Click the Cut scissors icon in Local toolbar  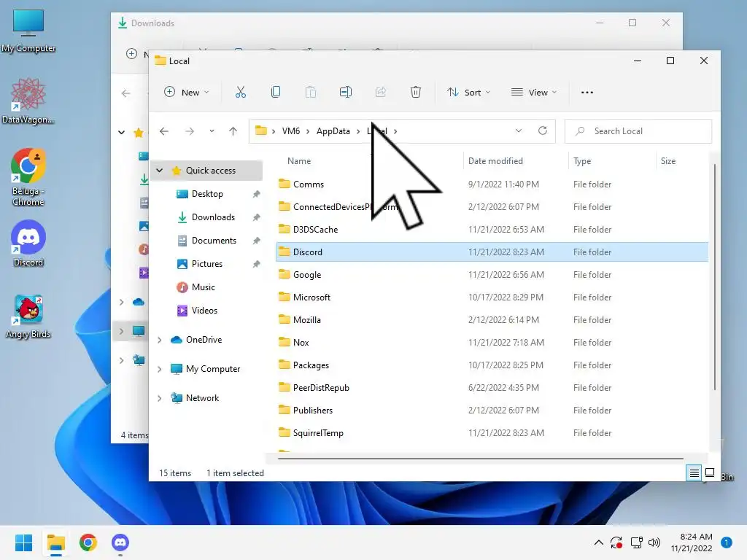[241, 92]
